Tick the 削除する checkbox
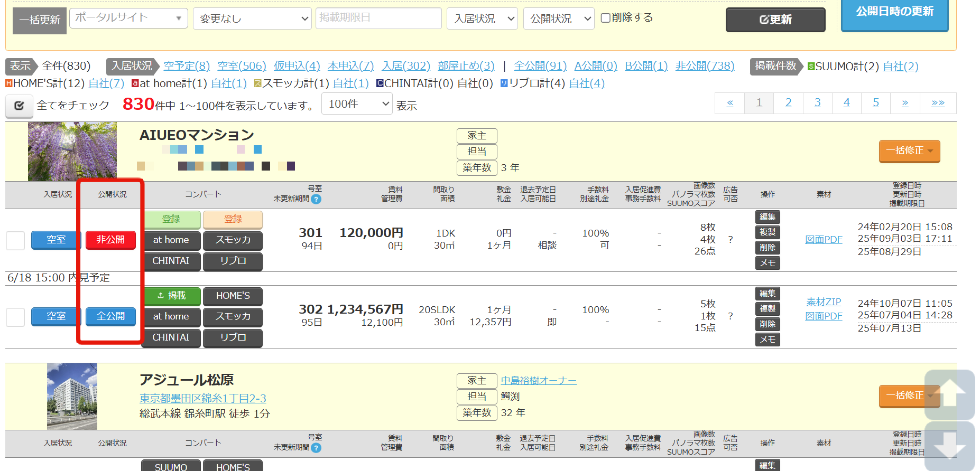The width and height of the screenshot is (980, 471). coord(606,18)
